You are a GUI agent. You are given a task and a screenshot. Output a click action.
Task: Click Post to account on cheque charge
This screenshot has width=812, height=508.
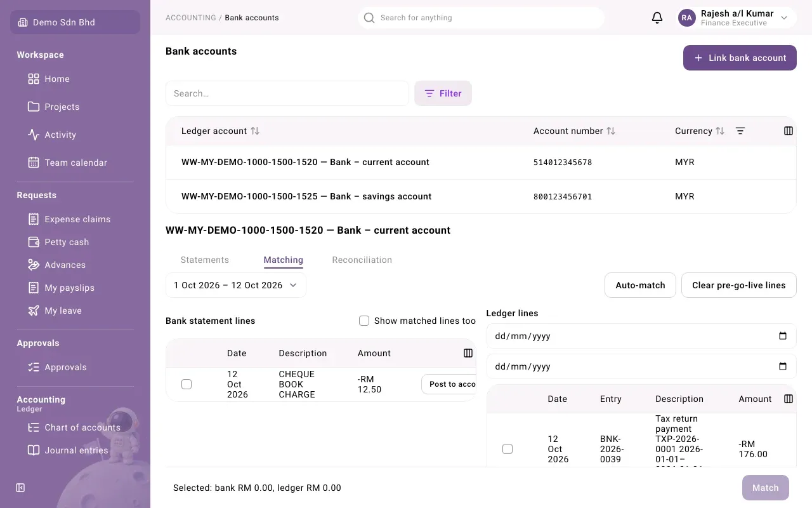pyautogui.click(x=449, y=384)
